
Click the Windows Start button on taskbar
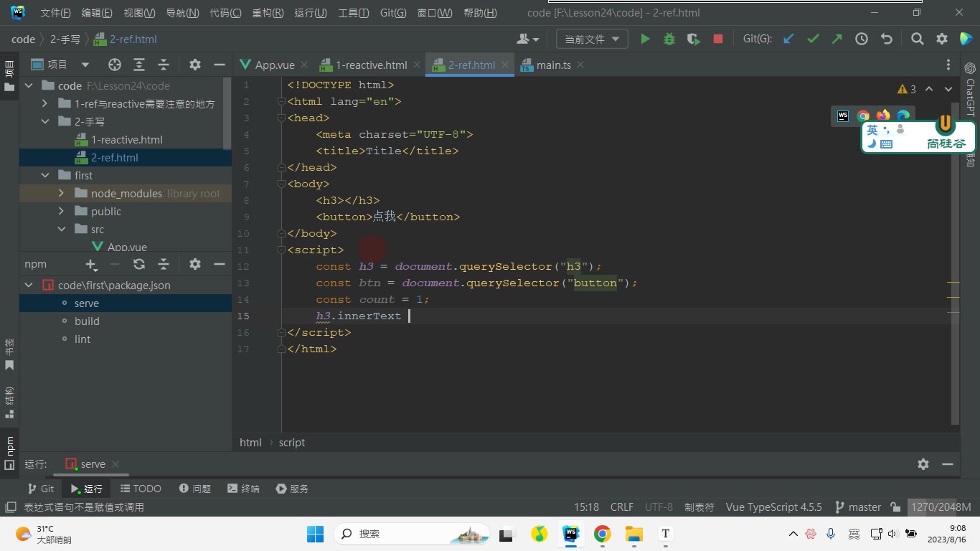[315, 534]
